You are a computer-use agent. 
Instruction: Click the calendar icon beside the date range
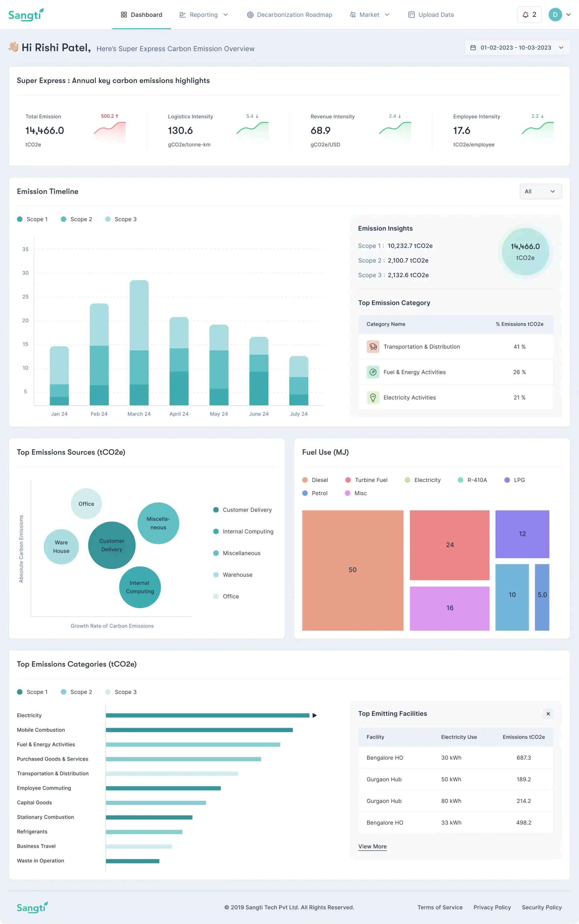(x=473, y=47)
